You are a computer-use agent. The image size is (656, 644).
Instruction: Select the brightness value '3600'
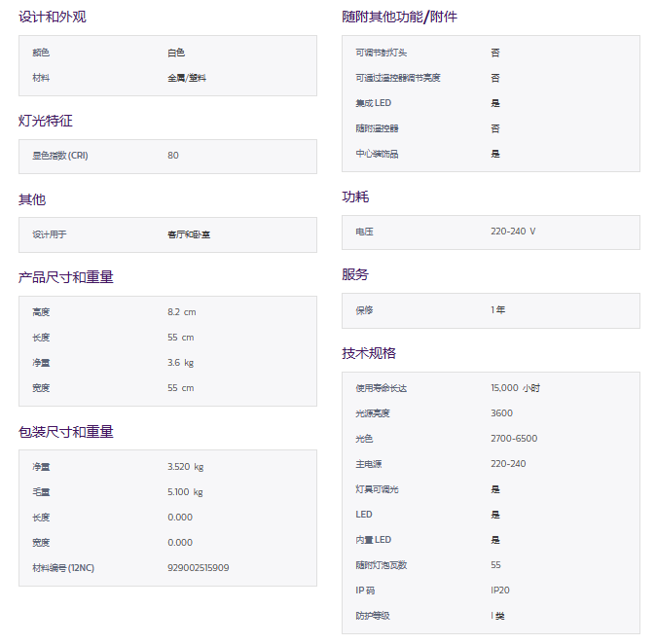501,413
